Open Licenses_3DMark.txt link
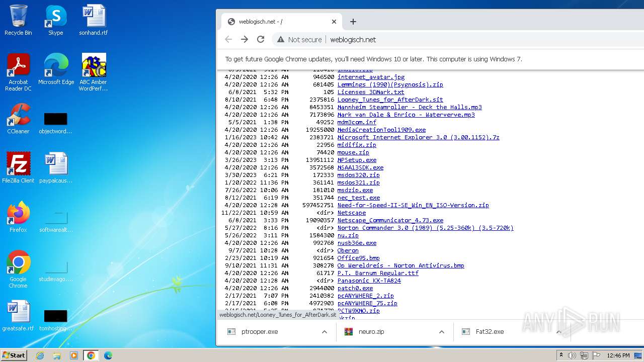The width and height of the screenshot is (644, 362). coord(371,92)
